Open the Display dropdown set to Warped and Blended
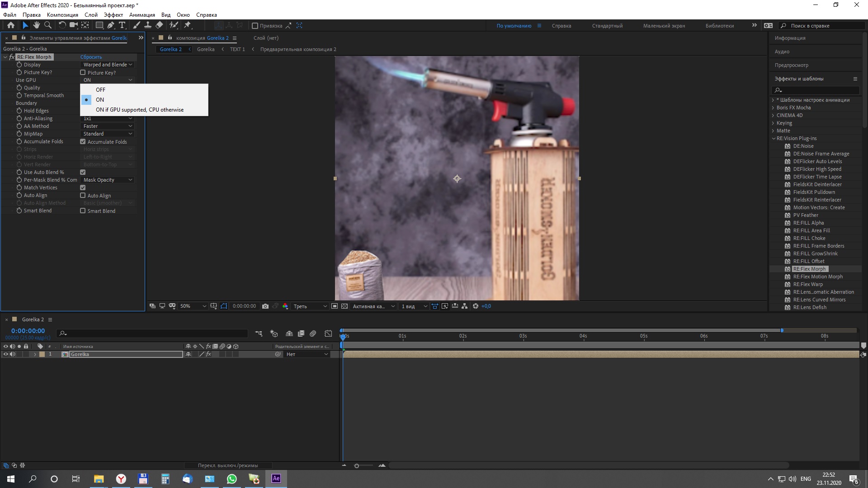868x488 pixels. pyautogui.click(x=108, y=65)
